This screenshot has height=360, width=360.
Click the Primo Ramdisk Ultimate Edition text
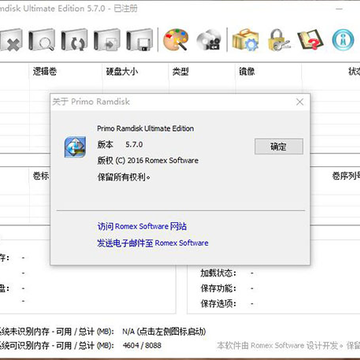pyautogui.click(x=145, y=128)
